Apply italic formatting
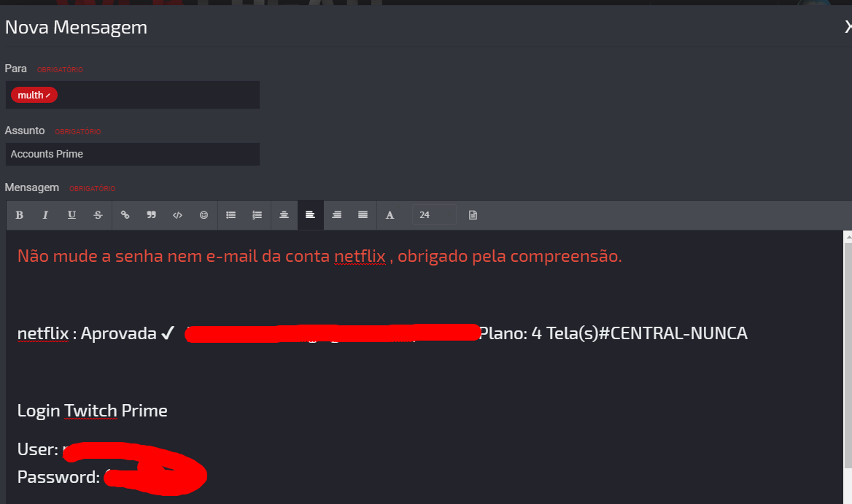Image resolution: width=852 pixels, height=504 pixels. (x=46, y=215)
